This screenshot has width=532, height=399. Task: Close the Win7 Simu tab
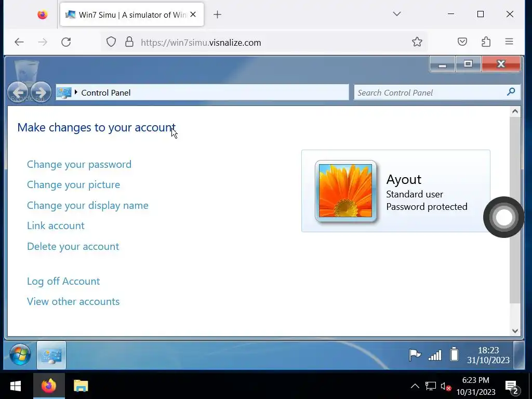point(193,15)
